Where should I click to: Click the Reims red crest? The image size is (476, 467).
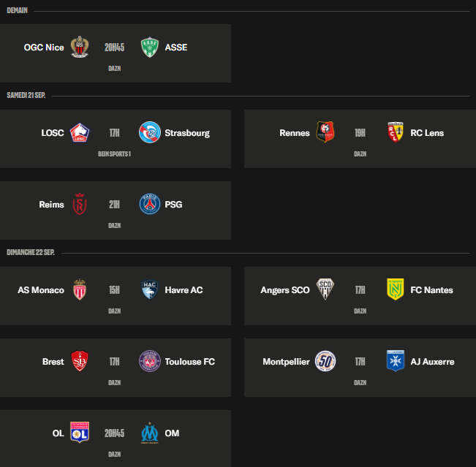point(80,204)
